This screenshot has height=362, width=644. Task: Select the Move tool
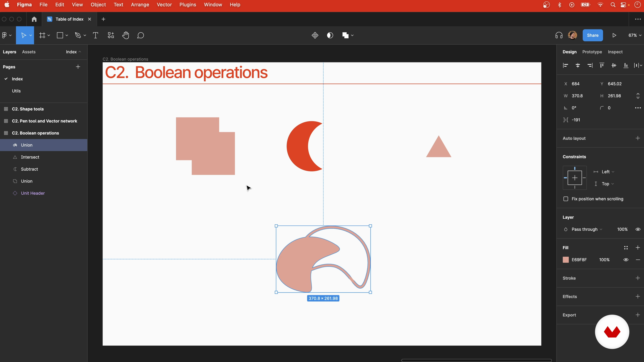pos(23,35)
